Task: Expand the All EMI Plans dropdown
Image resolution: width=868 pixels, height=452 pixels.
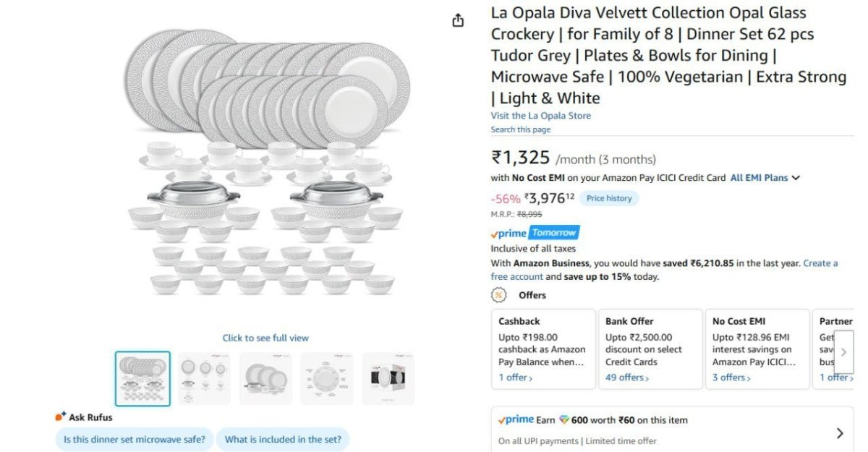Action: 764,177
